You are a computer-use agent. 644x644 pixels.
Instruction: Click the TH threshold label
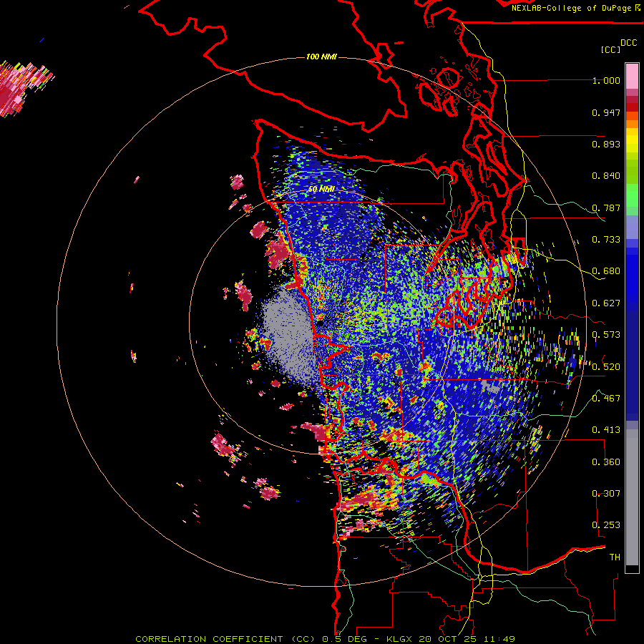tap(615, 557)
